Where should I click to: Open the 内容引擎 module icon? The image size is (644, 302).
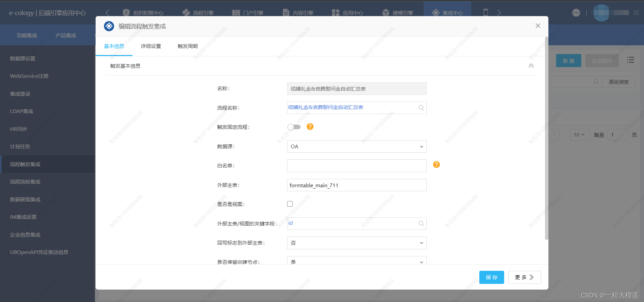286,12
